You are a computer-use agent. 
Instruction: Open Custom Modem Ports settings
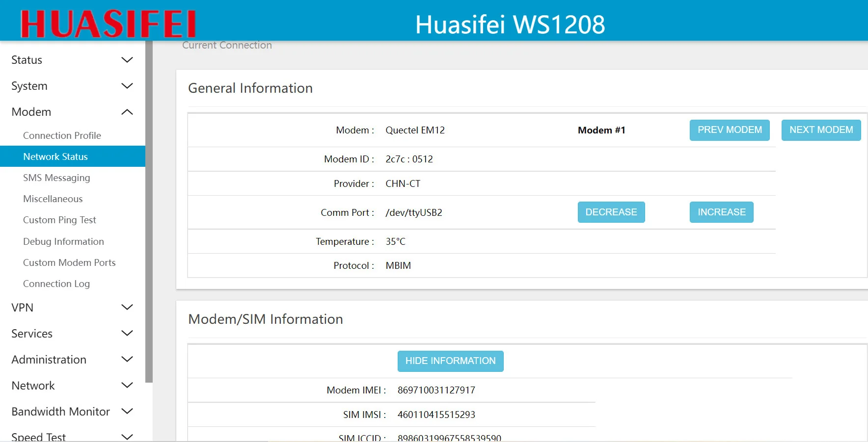click(x=69, y=262)
